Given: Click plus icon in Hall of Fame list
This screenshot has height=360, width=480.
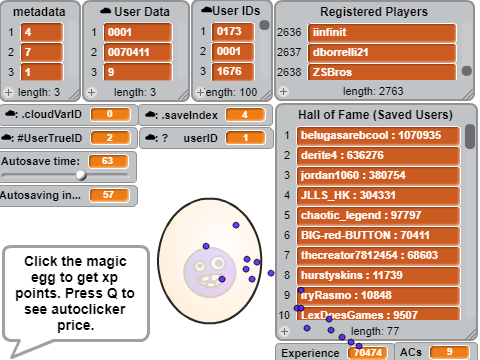Looking at the screenshot, I should coord(284,331).
